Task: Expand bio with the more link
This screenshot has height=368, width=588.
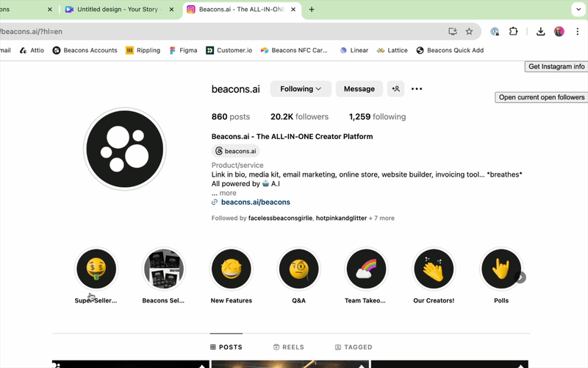Action: click(228, 193)
